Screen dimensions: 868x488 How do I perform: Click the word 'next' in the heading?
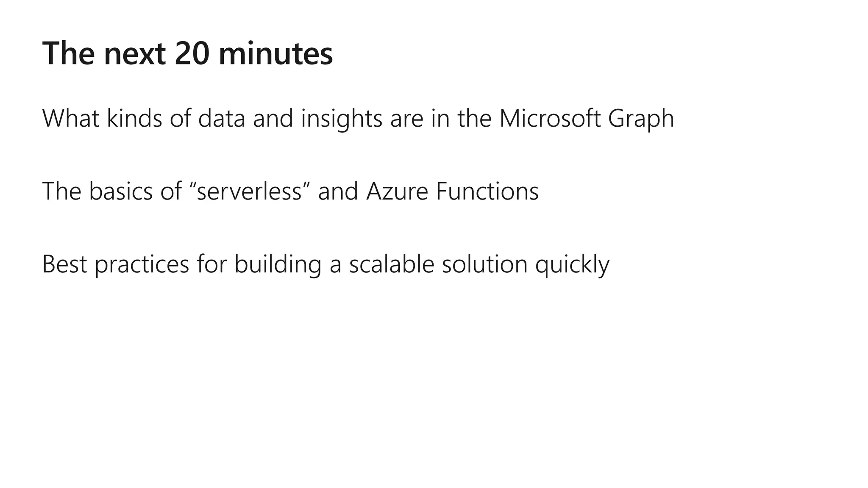135,55
